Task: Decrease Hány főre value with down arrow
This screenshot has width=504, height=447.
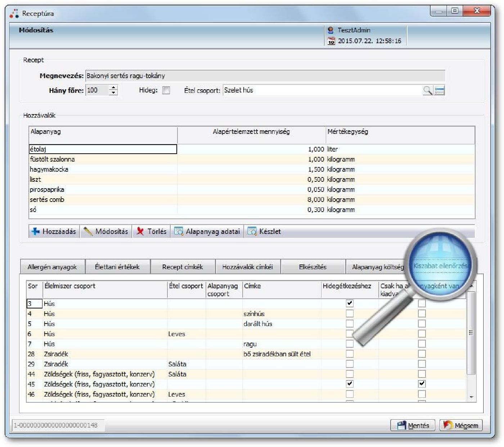Action: pyautogui.click(x=113, y=93)
